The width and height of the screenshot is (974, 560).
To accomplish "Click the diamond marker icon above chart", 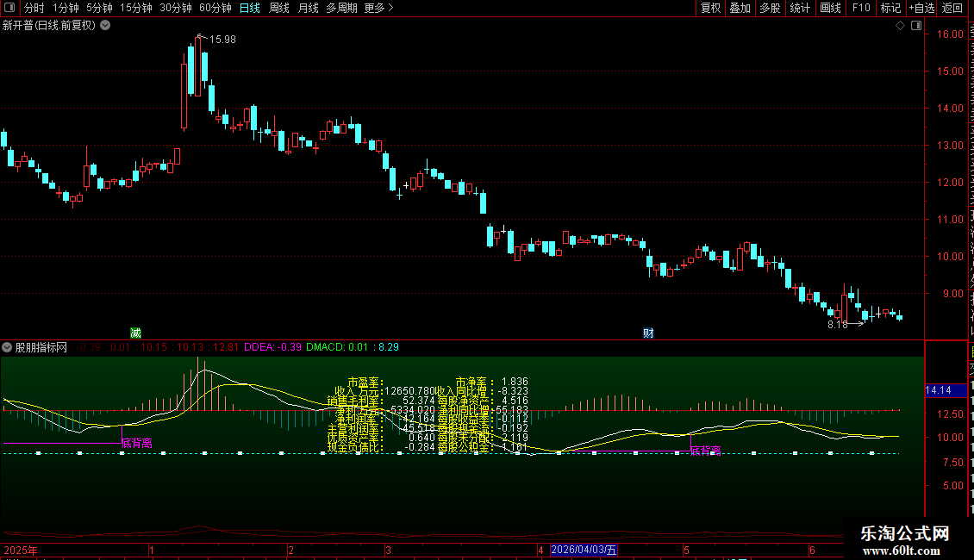I will [900, 26].
